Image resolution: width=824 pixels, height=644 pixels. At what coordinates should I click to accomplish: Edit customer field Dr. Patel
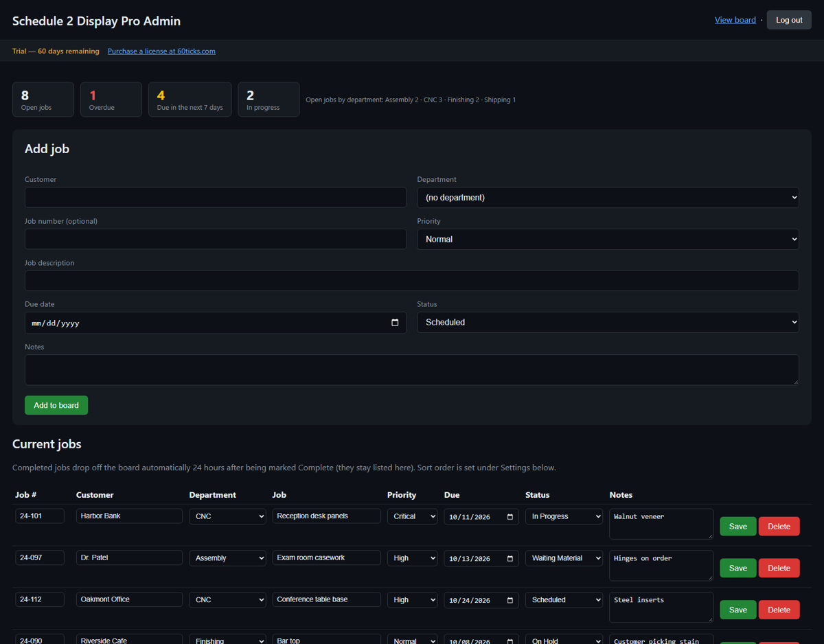pos(130,558)
